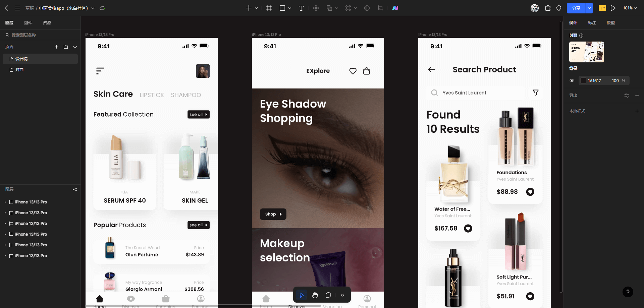Create a new page folder
This screenshot has height=308, width=644.
tap(66, 47)
